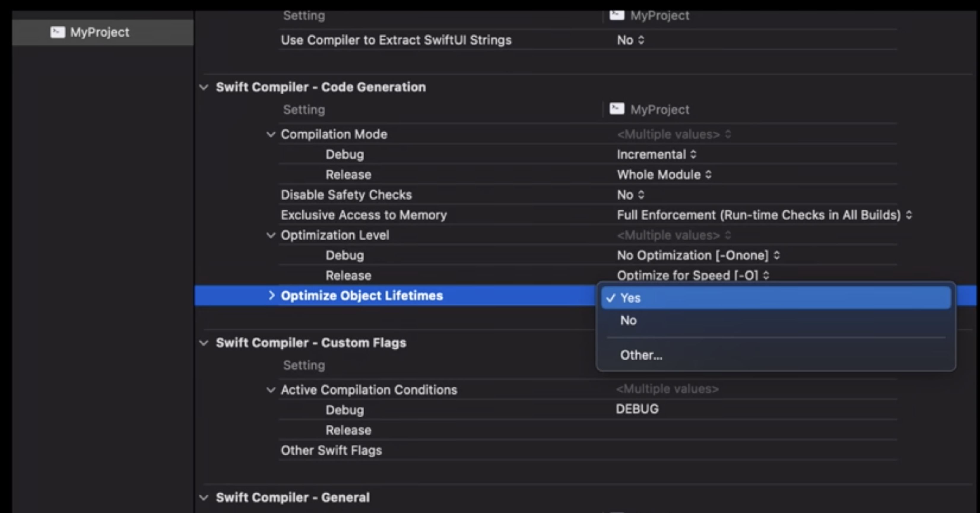Click Debug label under Compilation Mode

(x=345, y=154)
